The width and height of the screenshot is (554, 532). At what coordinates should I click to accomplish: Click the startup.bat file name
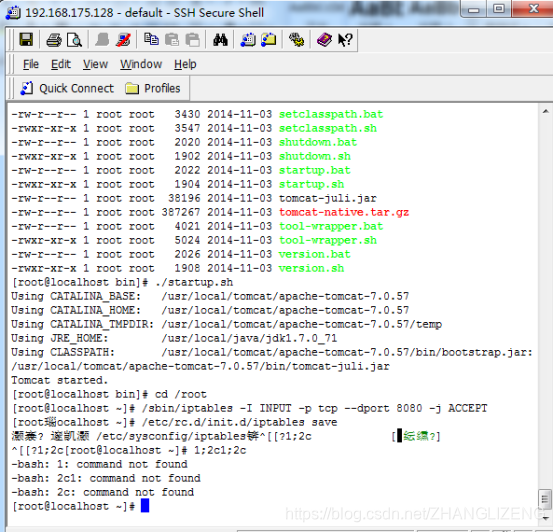click(x=315, y=170)
